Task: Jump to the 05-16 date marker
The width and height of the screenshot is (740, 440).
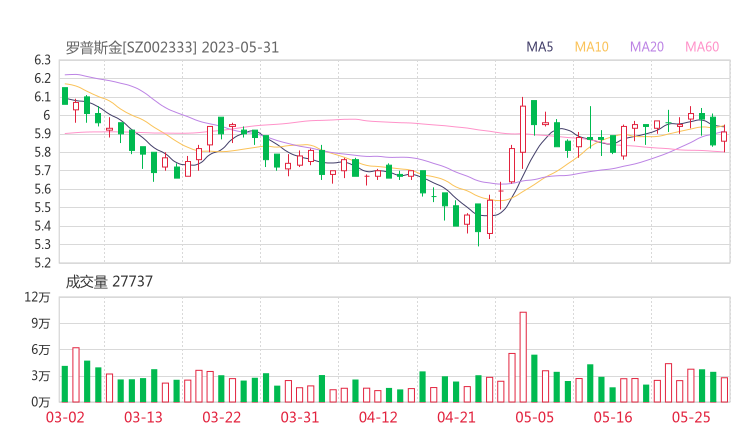Action: tap(612, 416)
